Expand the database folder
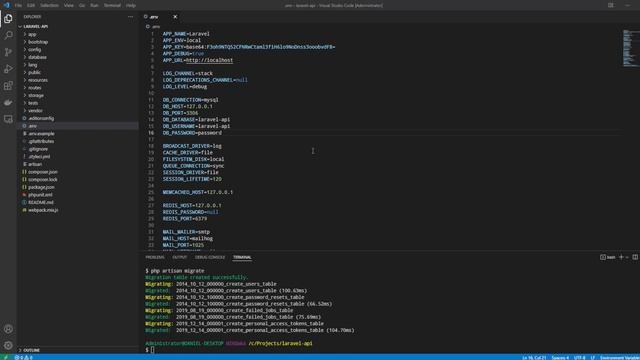640x360 pixels. point(78,57)
